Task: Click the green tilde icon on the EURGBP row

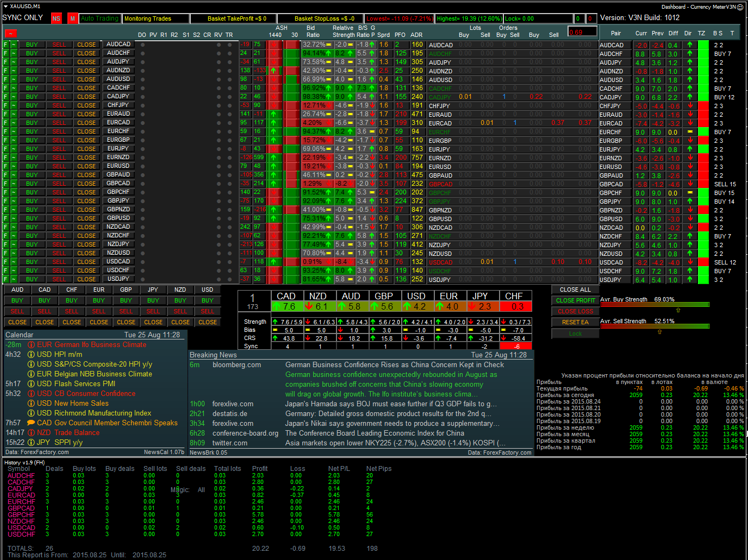Action: click(14, 141)
